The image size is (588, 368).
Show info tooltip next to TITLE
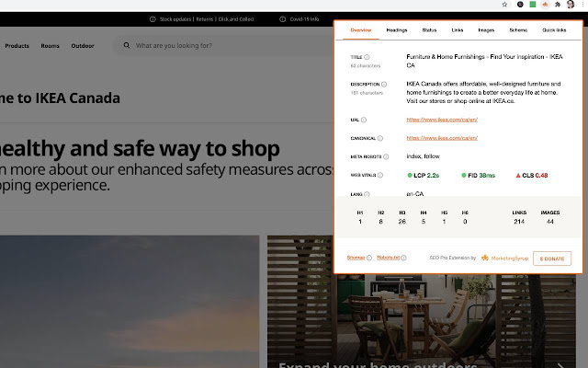367,57
